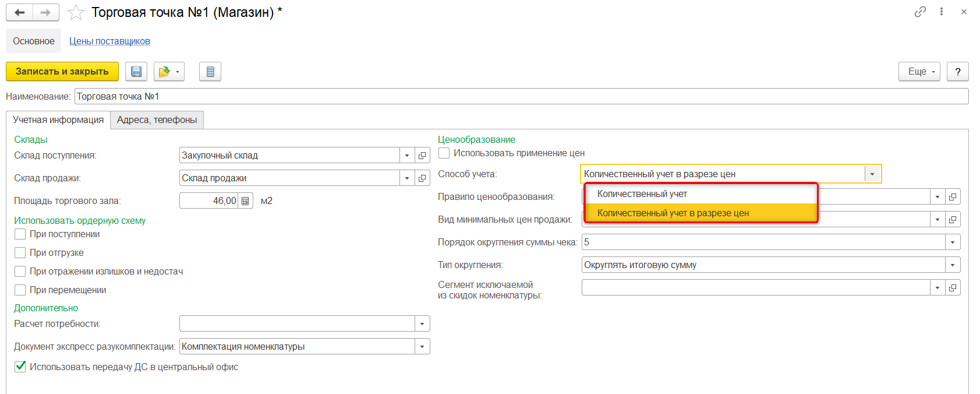Screen dimensions: 980x394
Task: Copy link using chain icon
Action: [x=920, y=12]
